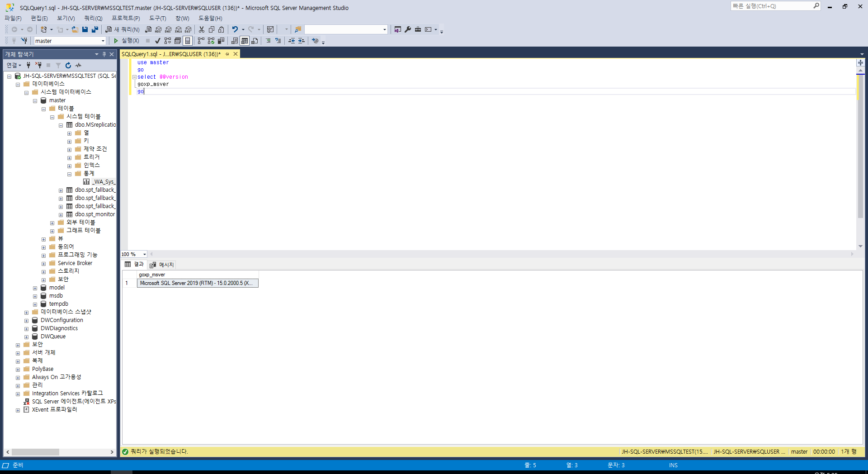Pin the Object Explorer panel
This screenshot has height=474, width=868.
(x=104, y=54)
